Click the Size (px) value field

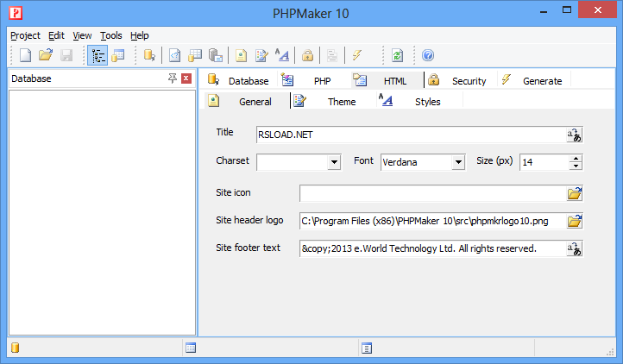tap(544, 162)
